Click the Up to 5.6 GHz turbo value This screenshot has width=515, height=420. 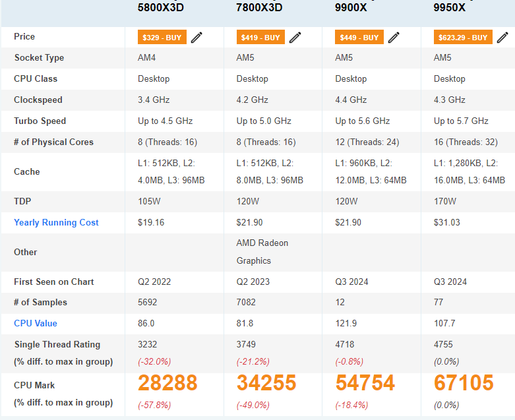pos(362,121)
